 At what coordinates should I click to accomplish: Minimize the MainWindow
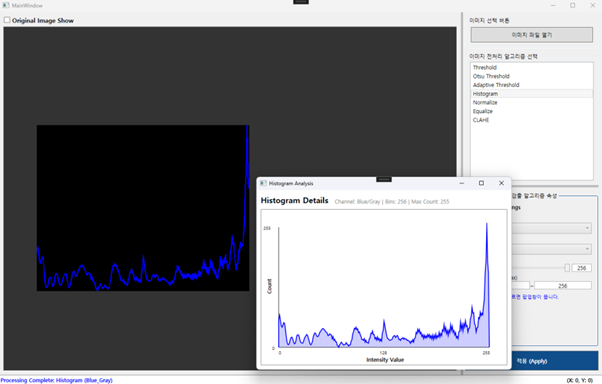(x=553, y=5)
